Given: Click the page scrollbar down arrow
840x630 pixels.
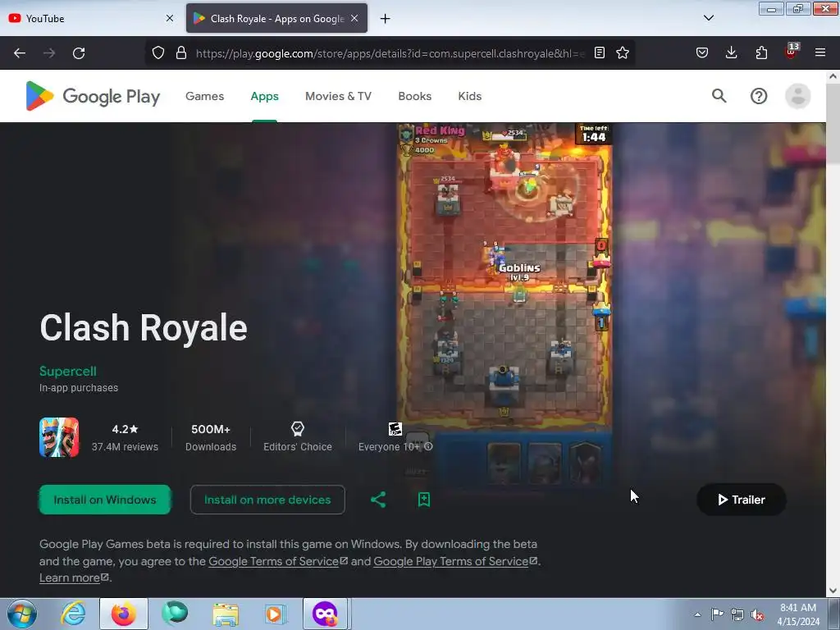Looking at the screenshot, I should pos(833,591).
